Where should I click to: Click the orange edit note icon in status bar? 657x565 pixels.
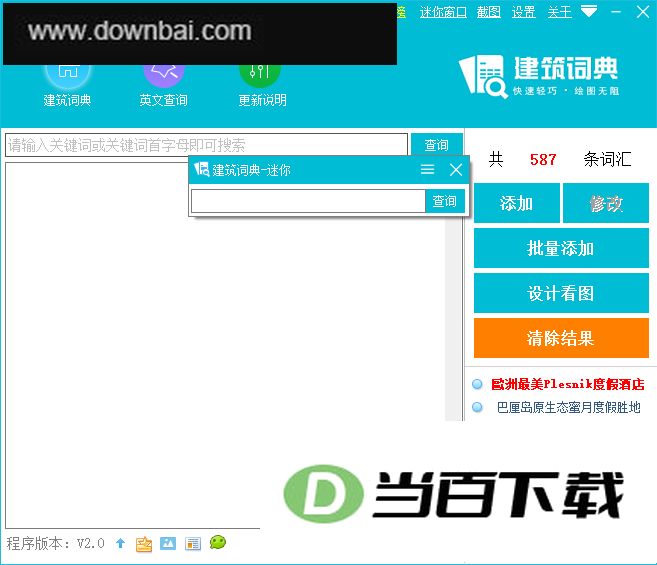pos(144,544)
